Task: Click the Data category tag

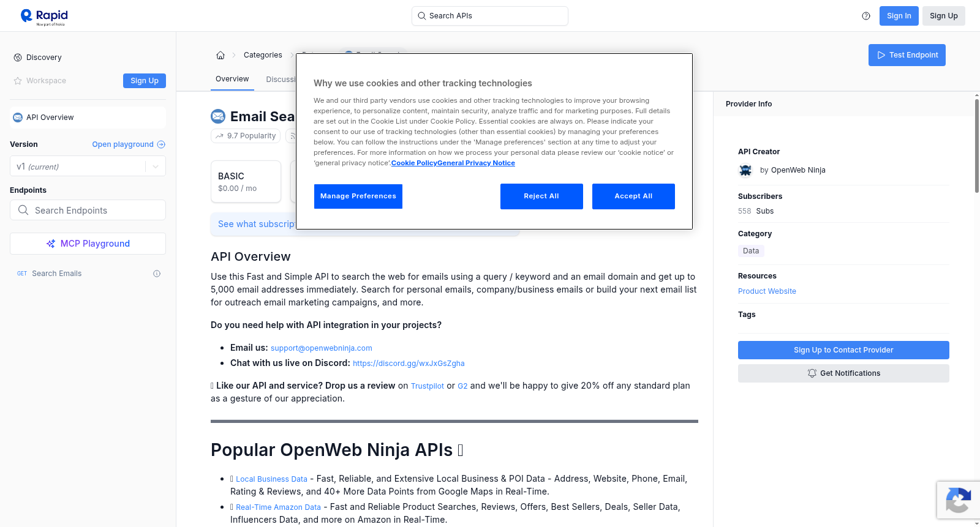Action: pyautogui.click(x=751, y=251)
